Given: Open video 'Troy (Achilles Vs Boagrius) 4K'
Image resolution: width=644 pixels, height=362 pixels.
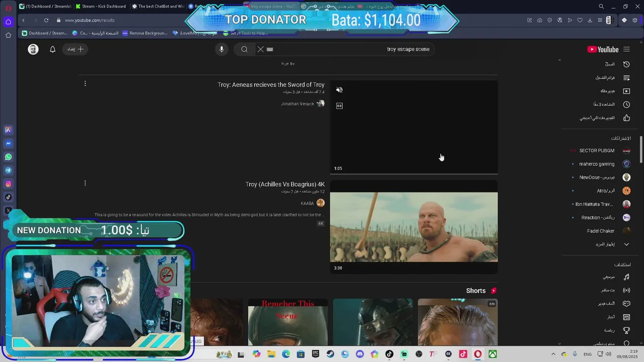Looking at the screenshot, I should coord(285,184).
